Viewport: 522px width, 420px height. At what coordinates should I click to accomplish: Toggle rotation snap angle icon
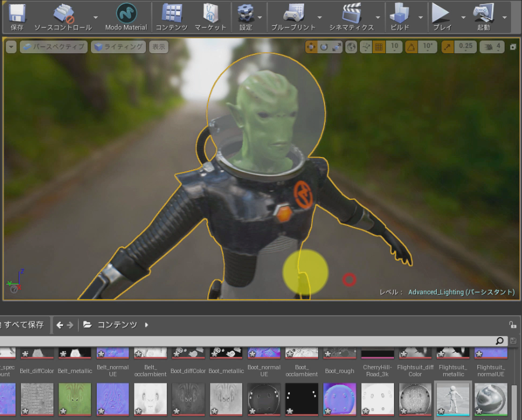[411, 47]
